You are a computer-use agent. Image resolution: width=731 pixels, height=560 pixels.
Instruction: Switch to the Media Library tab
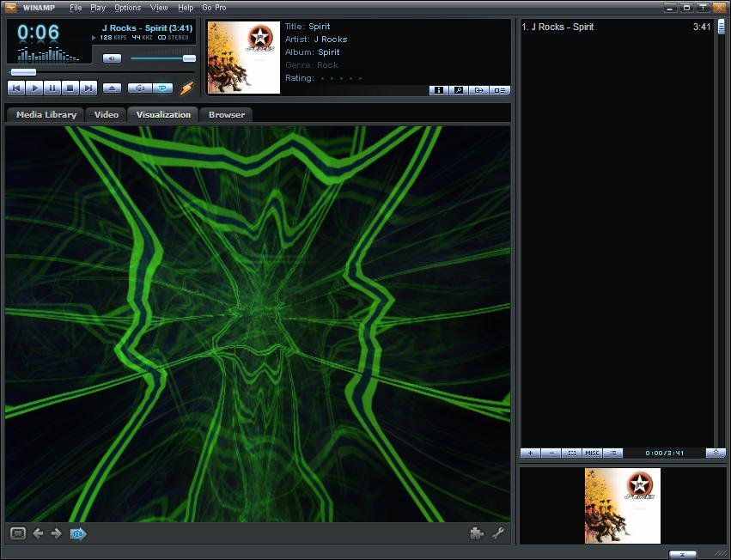(46, 114)
